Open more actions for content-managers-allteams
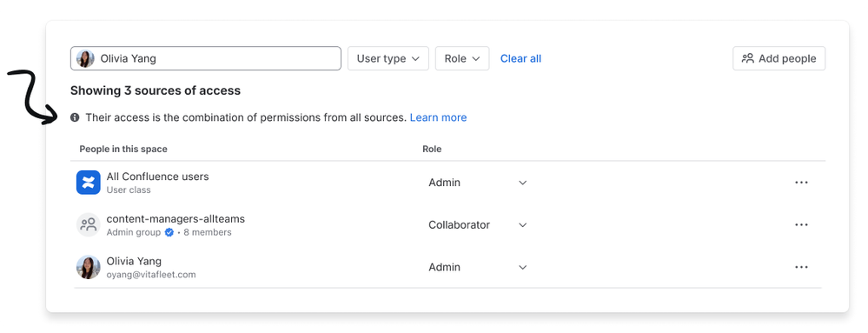Screen dimensions: 868x333 click(x=801, y=225)
